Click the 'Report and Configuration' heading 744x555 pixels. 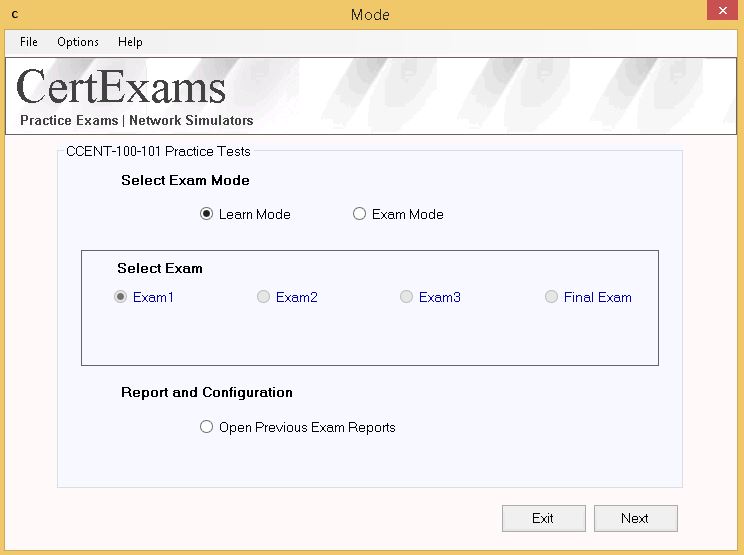pyautogui.click(x=207, y=392)
